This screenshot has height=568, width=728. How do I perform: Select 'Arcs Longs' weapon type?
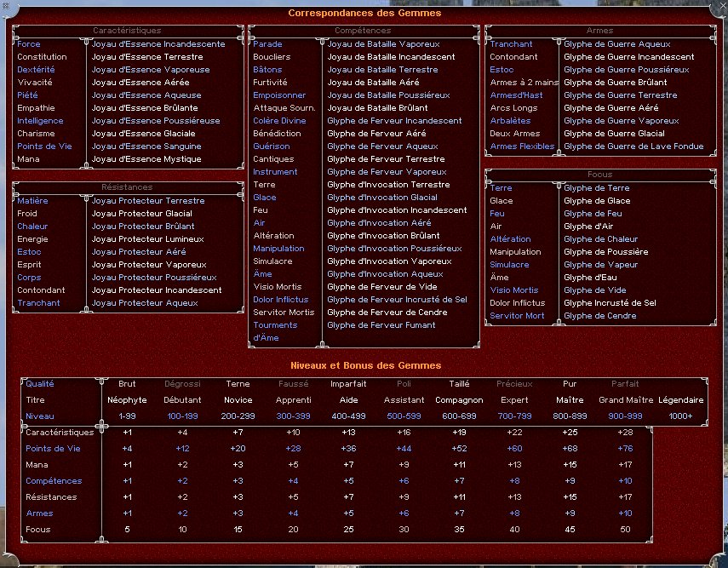pyautogui.click(x=513, y=108)
